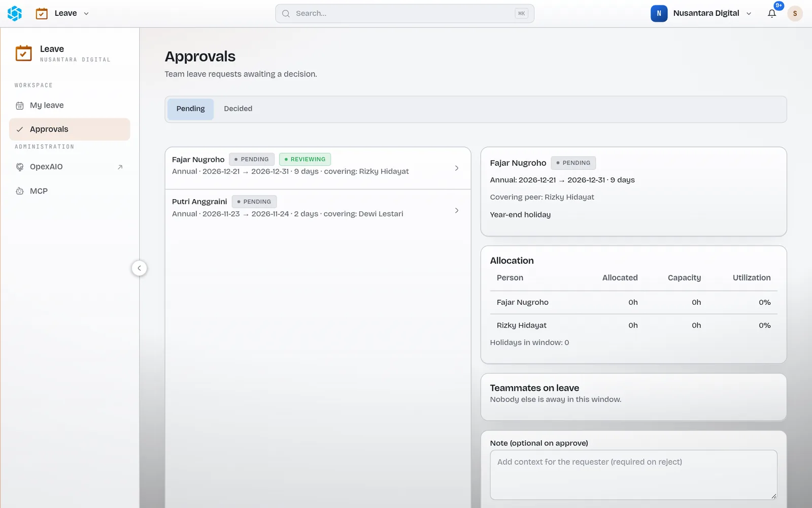Click the Utilization column header

pyautogui.click(x=752, y=278)
